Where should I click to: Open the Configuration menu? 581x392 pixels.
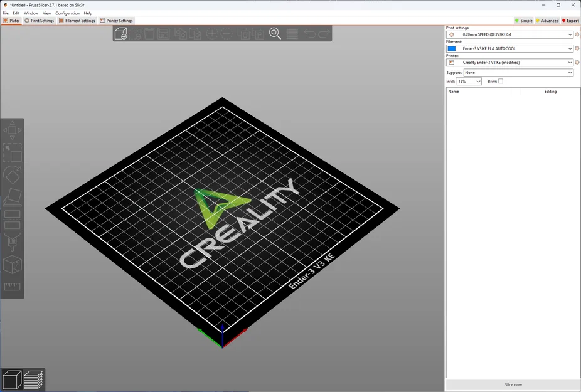pyautogui.click(x=67, y=13)
